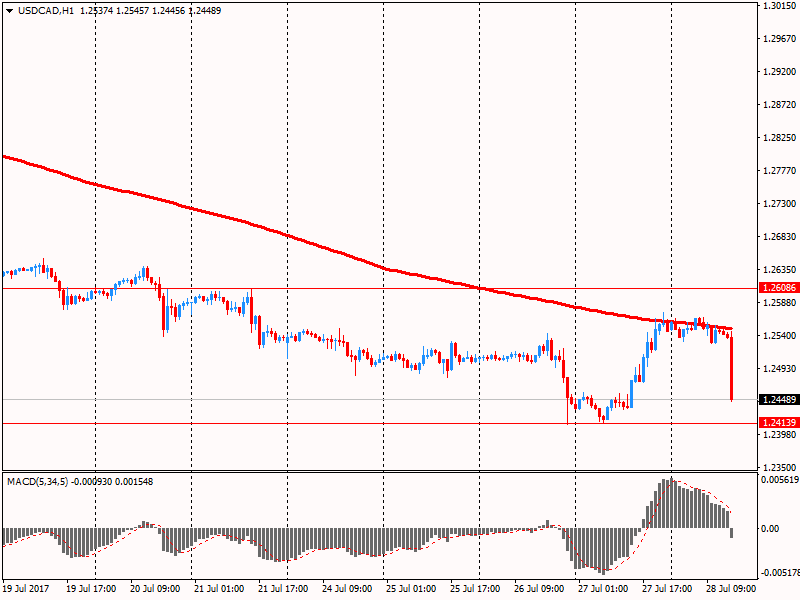Screen dimensions: 800x600
Task: Click the 21 Jul 17:00 time label
Action: click(283, 588)
